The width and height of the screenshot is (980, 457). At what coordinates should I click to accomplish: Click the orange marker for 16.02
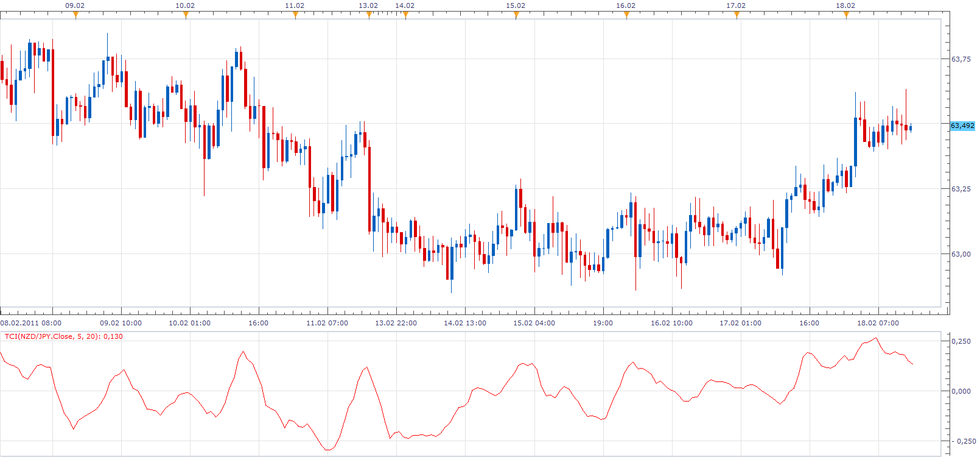click(626, 15)
